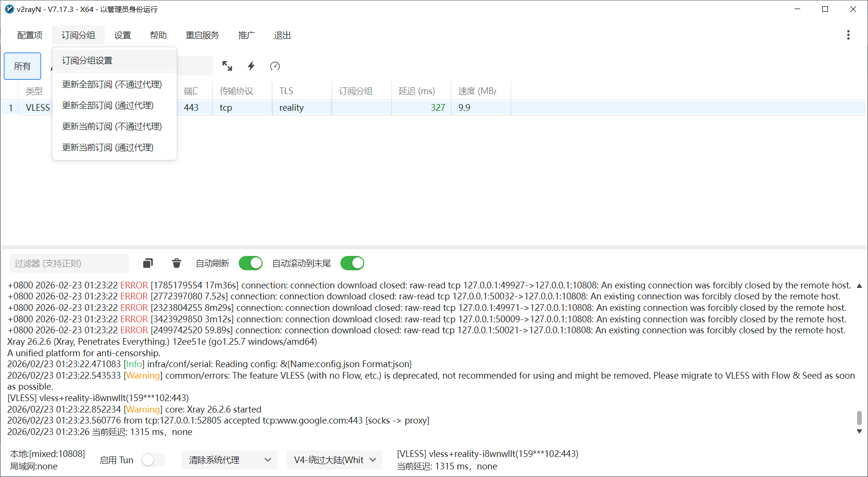Click the 重启服务 restart service button
The image size is (868, 477).
coord(202,35)
